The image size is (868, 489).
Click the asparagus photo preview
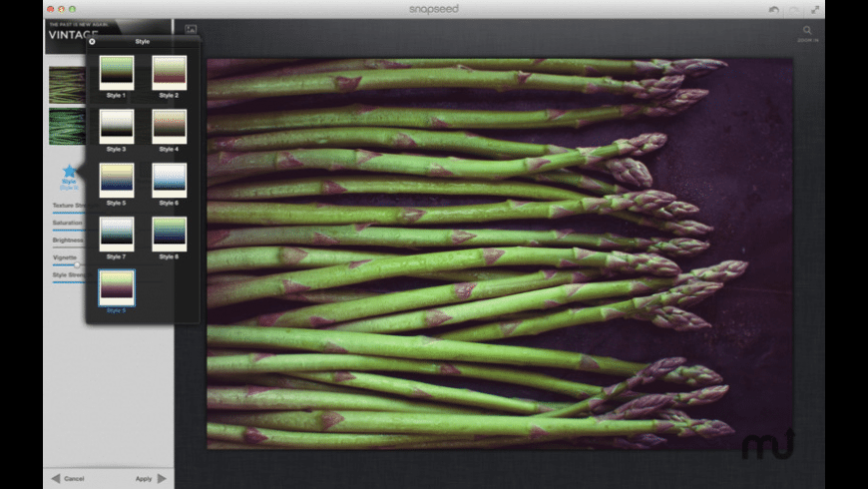pyautogui.click(x=499, y=253)
